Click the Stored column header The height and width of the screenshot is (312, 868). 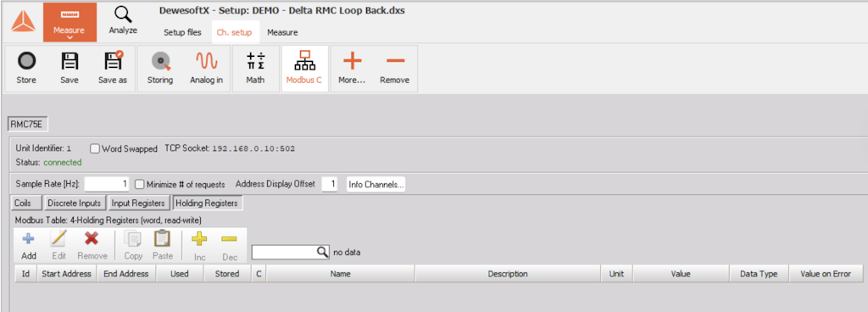pyautogui.click(x=227, y=274)
